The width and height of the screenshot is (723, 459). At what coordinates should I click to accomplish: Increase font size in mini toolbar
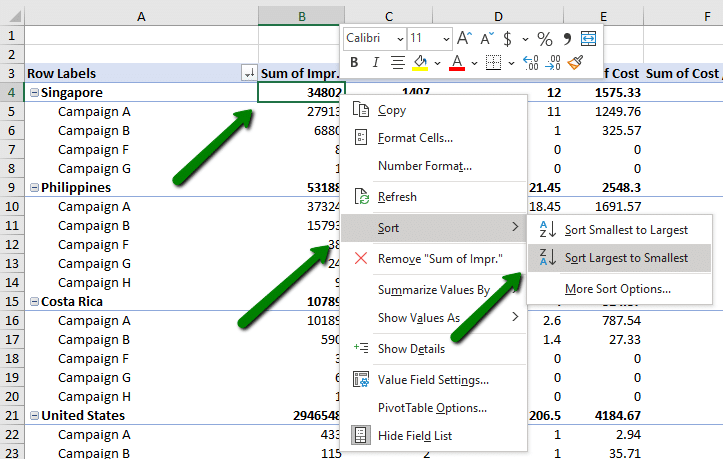click(x=464, y=38)
